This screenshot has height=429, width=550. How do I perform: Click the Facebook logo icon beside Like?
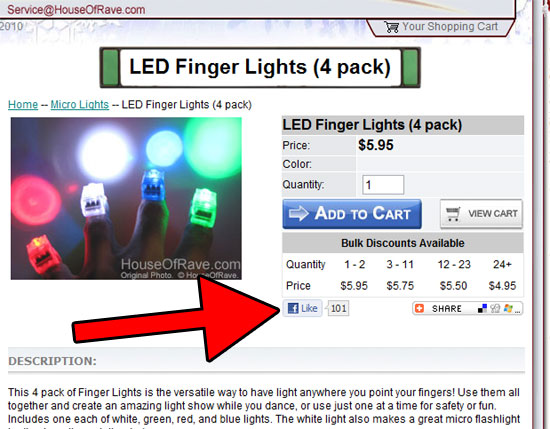[x=293, y=308]
